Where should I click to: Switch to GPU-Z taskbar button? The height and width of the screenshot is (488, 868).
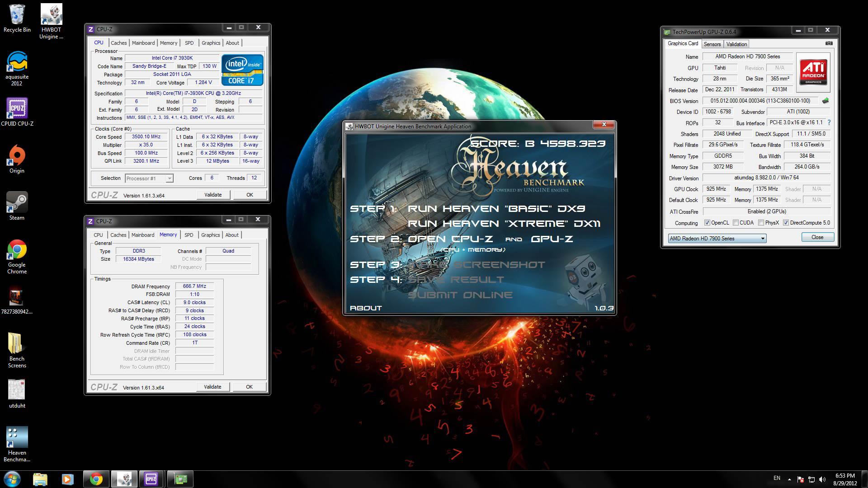(180, 479)
